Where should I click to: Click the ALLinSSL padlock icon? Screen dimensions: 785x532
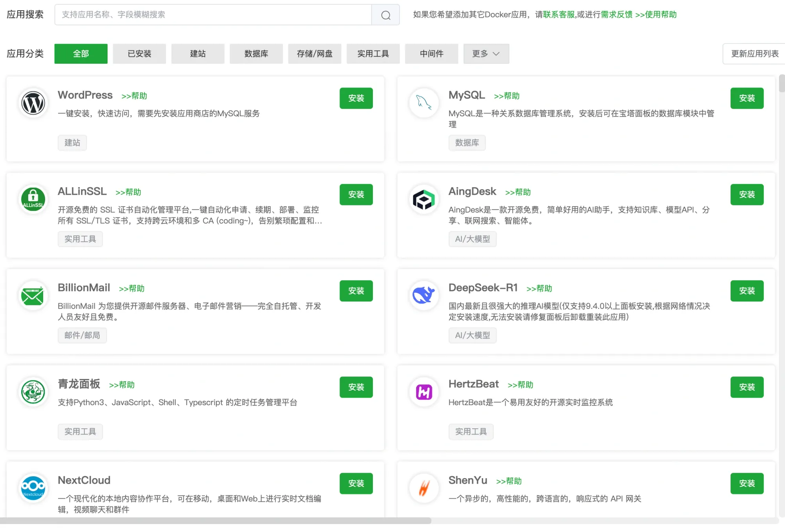tap(33, 199)
